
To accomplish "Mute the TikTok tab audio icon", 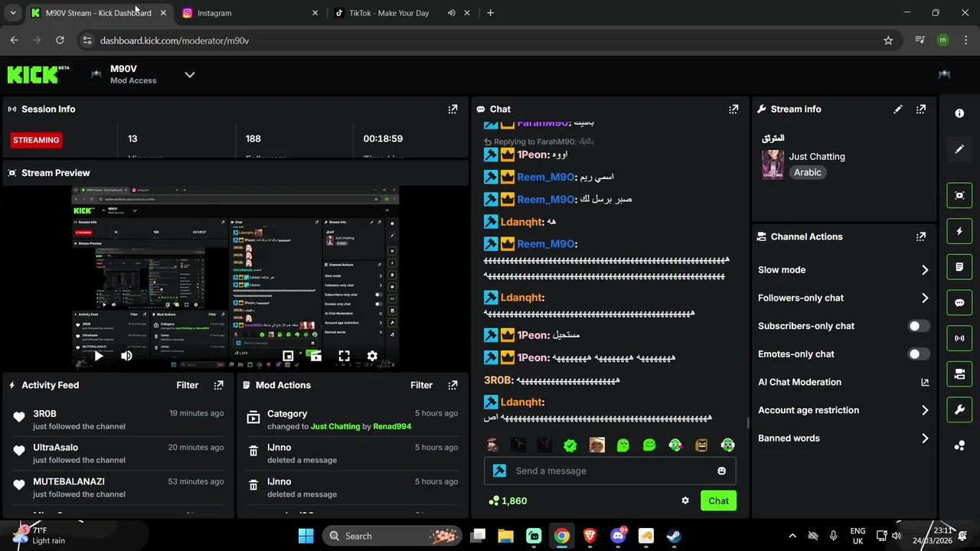I will pyautogui.click(x=452, y=13).
